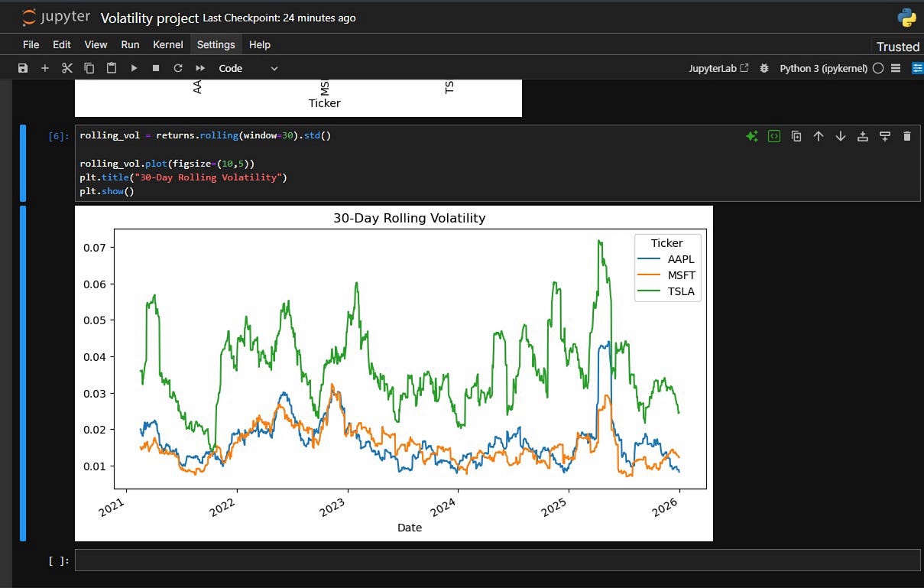Click the 0.07 y-axis tick label
924x588 pixels.
click(96, 247)
